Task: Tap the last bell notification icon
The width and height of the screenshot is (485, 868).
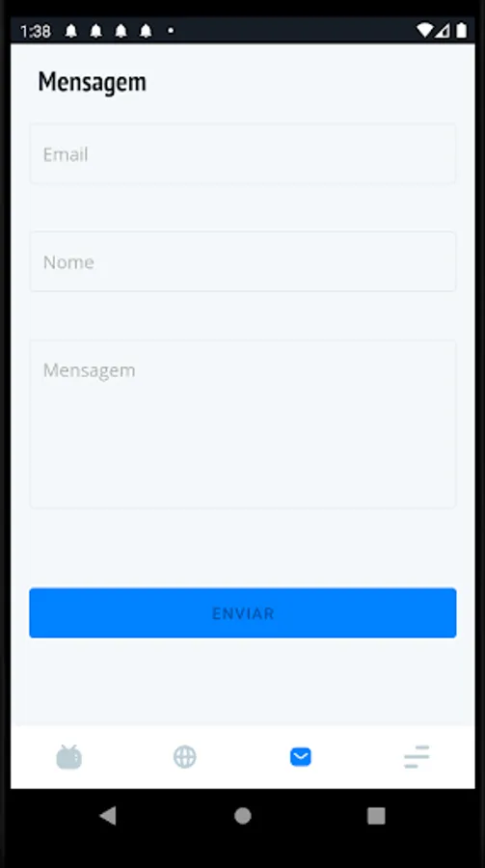Action: coord(146,31)
